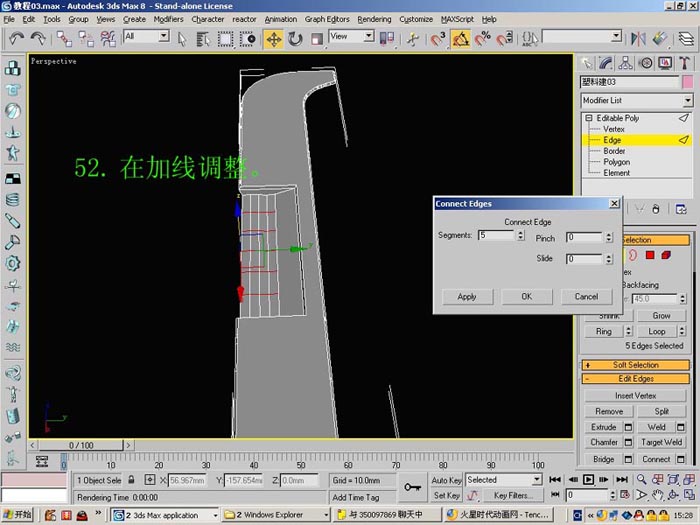700x525 pixels.
Task: Select Element sub-object level in stack
Action: tap(617, 173)
